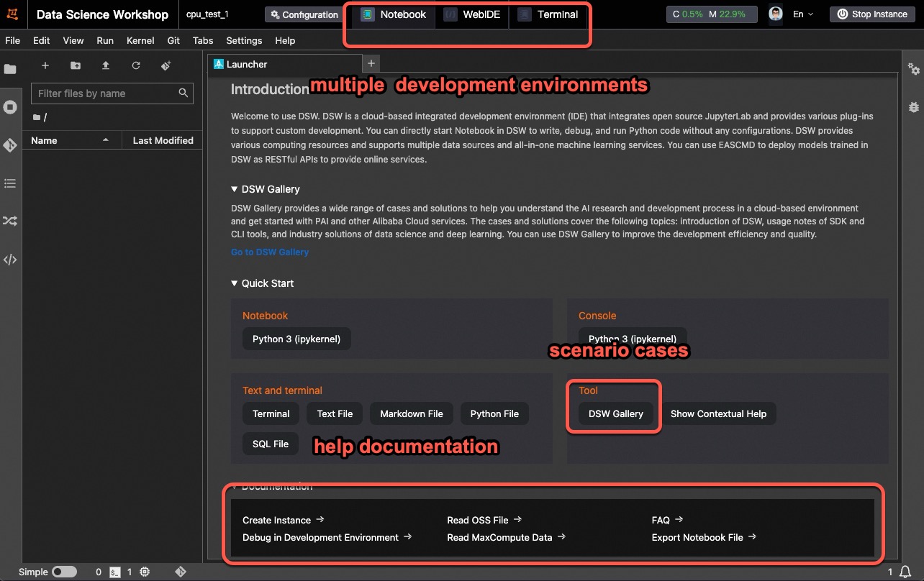
Task: Click the CPU and memory usage indicator
Action: click(x=711, y=14)
